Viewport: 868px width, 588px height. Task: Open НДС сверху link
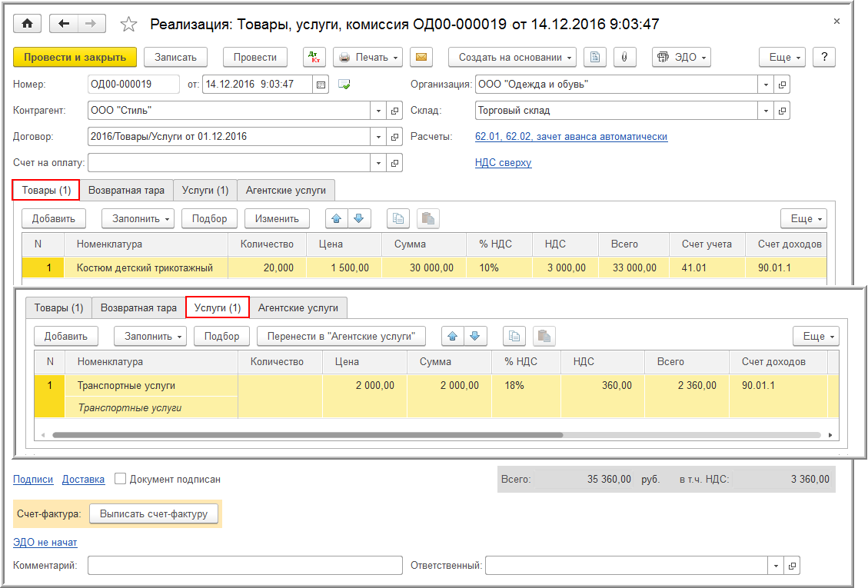tap(503, 163)
